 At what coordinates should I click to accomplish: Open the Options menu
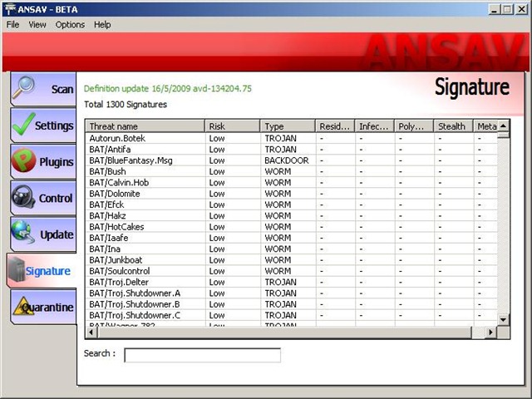coord(70,25)
